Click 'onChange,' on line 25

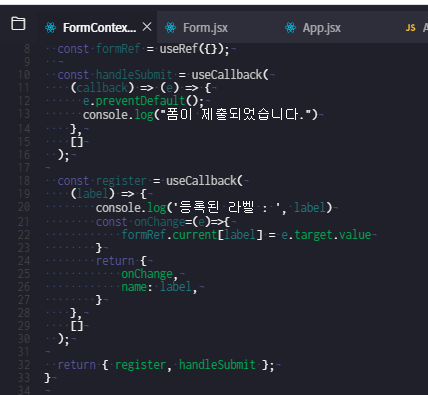150,274
